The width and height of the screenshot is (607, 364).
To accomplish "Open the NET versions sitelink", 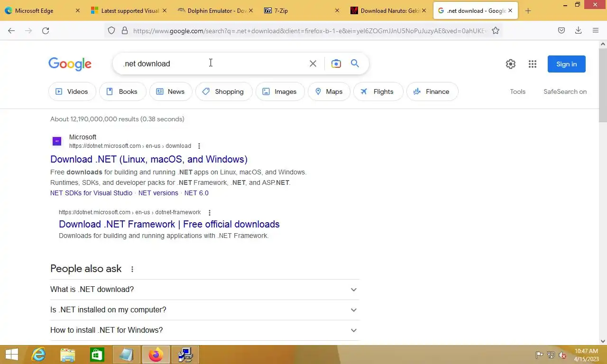I will point(158,193).
